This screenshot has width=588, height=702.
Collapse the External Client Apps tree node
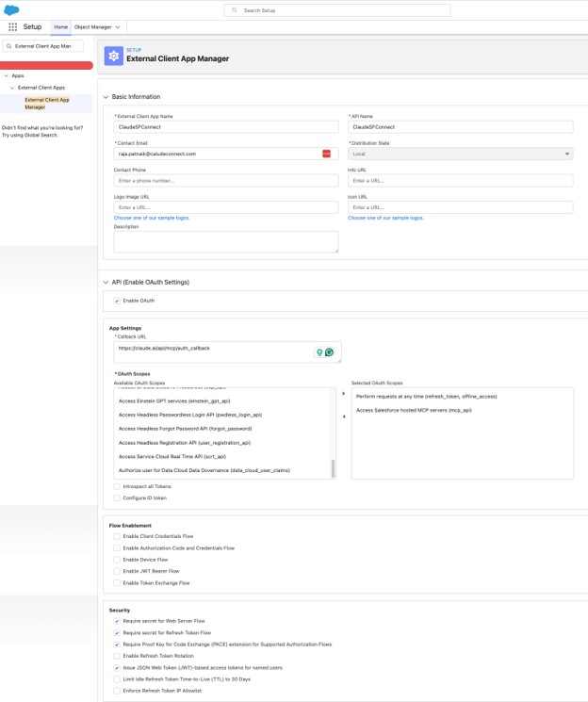(12, 88)
